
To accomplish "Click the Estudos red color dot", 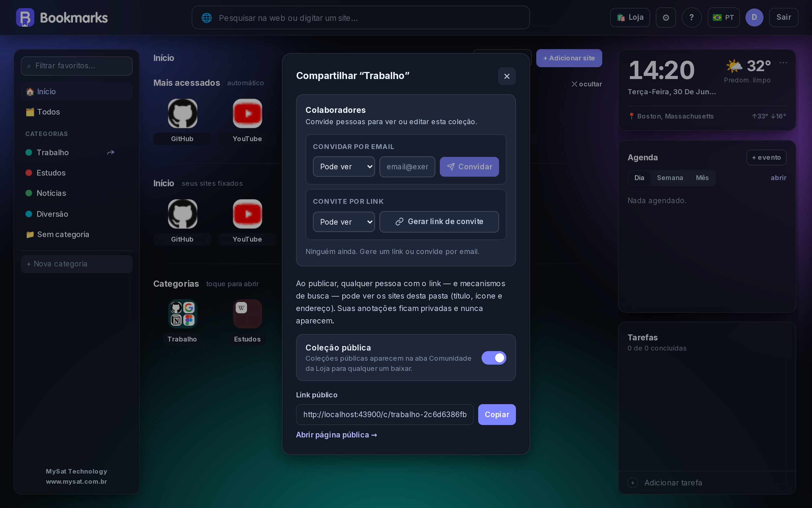I will pos(29,173).
